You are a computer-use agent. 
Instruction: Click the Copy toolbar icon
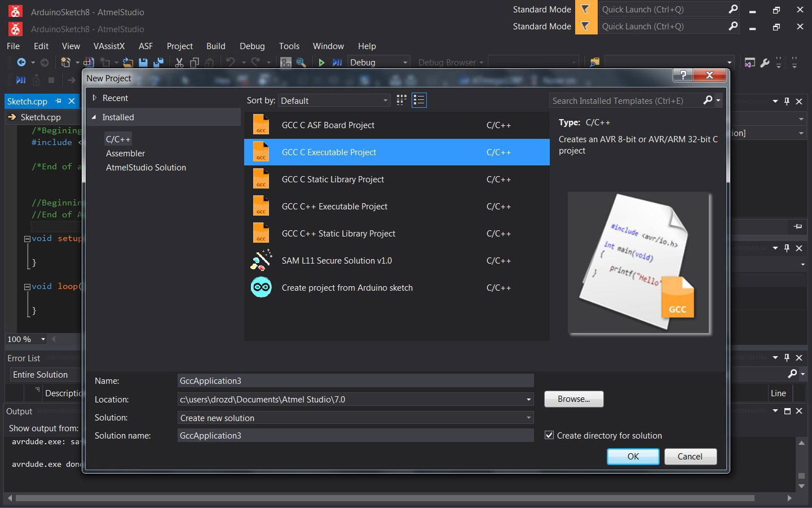pyautogui.click(x=195, y=62)
